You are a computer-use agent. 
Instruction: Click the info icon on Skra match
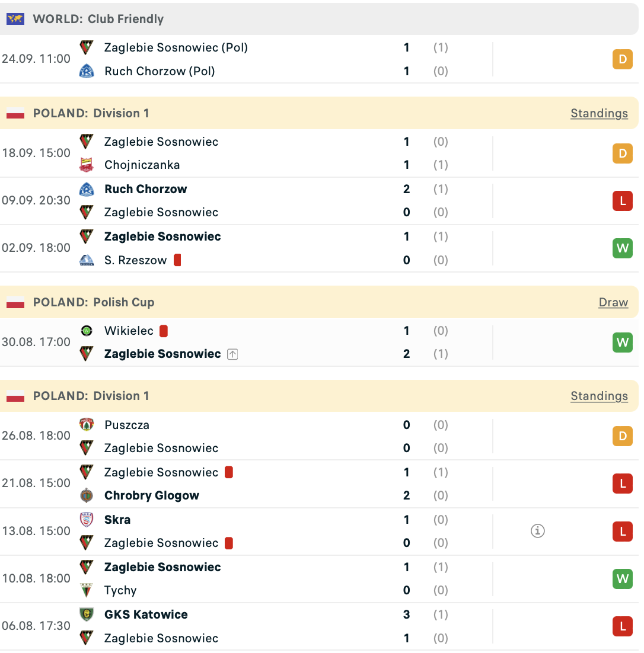click(537, 531)
